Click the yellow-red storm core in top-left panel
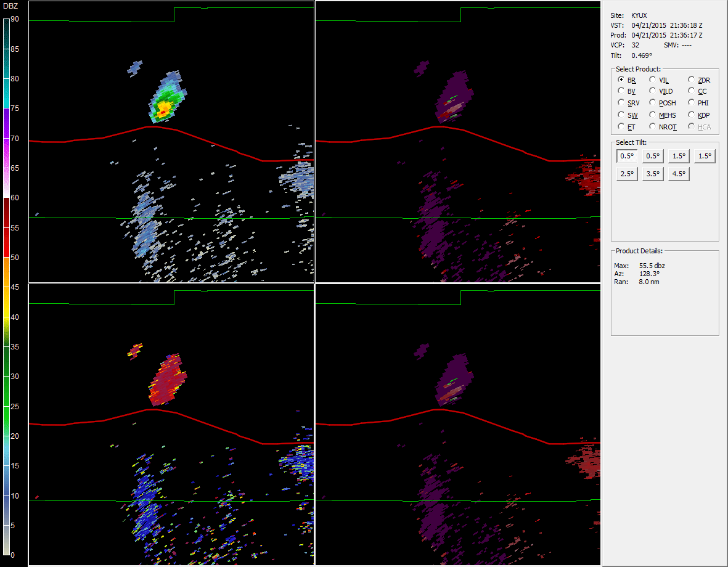 (x=163, y=110)
